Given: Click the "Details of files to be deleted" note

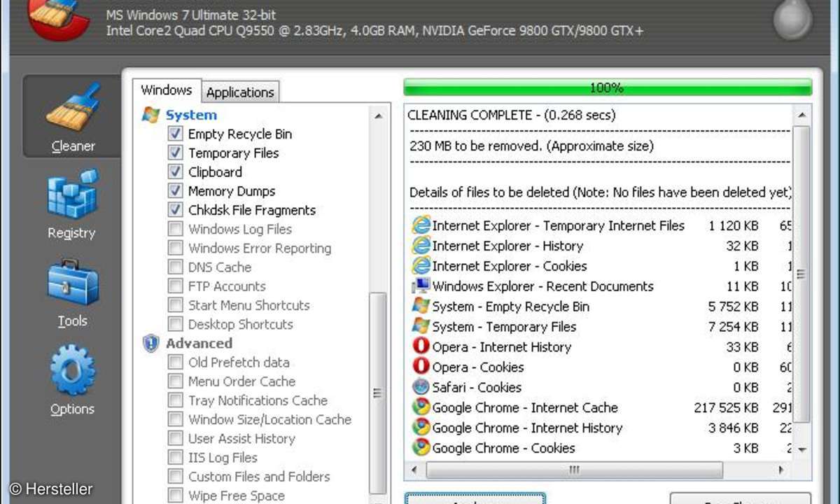Looking at the screenshot, I should tap(600, 192).
